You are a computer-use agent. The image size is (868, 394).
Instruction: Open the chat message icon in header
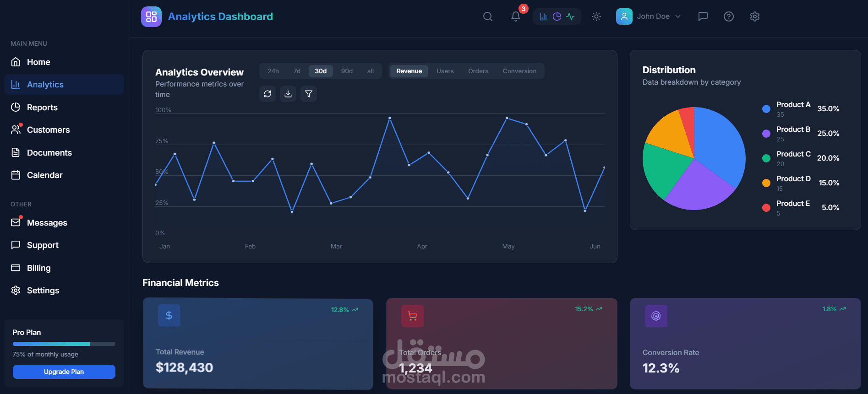pyautogui.click(x=703, y=16)
